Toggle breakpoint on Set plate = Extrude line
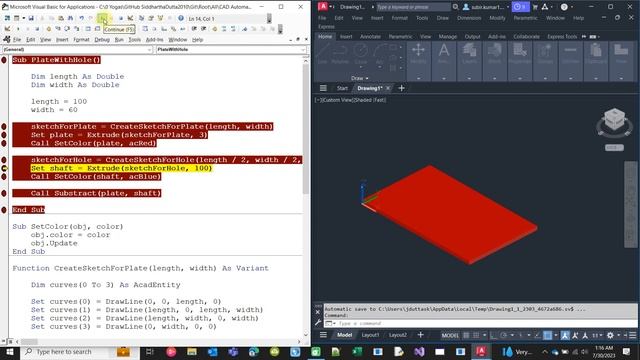 tap(4, 135)
